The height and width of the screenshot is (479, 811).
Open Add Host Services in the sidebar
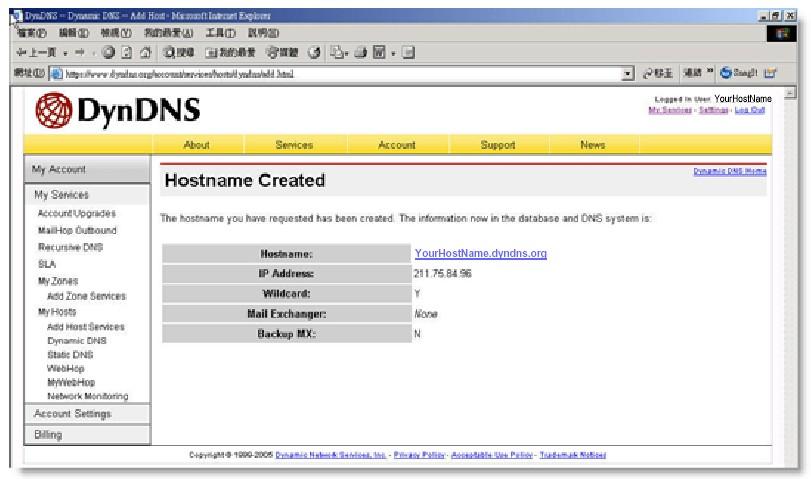[86, 327]
